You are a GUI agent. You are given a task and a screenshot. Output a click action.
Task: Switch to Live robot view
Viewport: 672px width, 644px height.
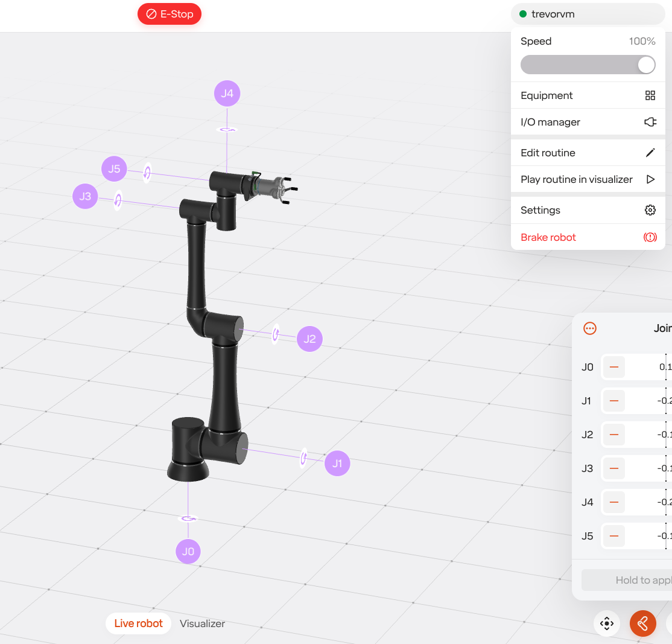[x=138, y=623]
